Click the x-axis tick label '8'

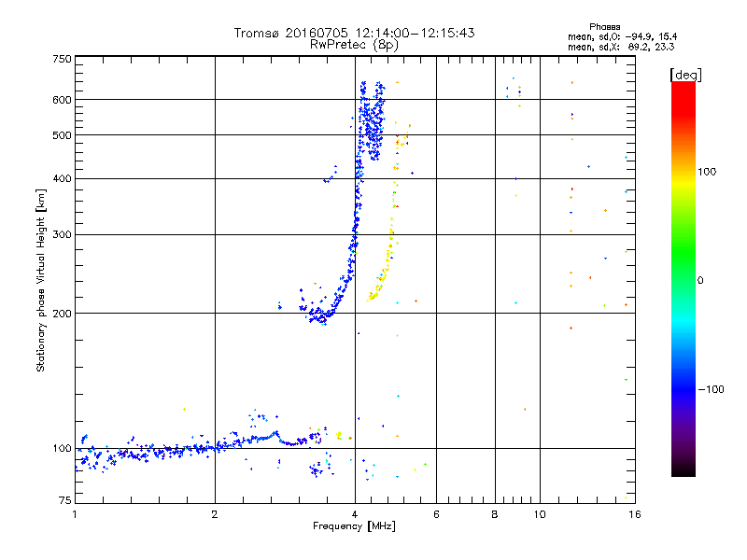[495, 514]
